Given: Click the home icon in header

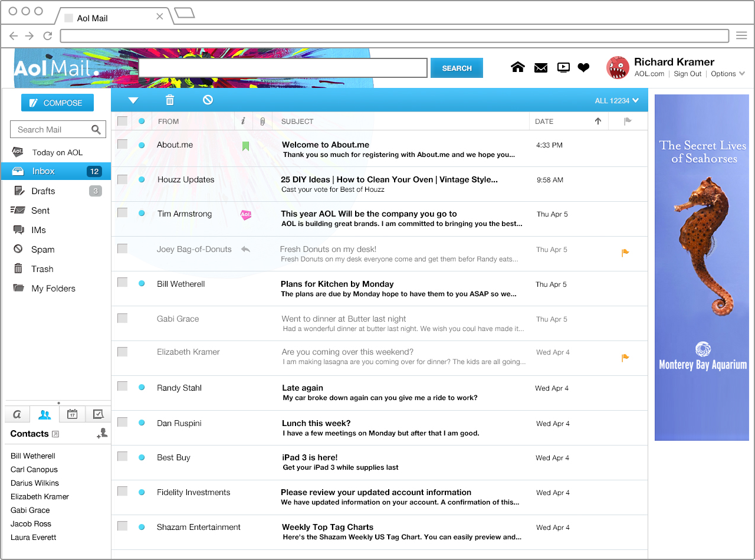Looking at the screenshot, I should [518, 67].
